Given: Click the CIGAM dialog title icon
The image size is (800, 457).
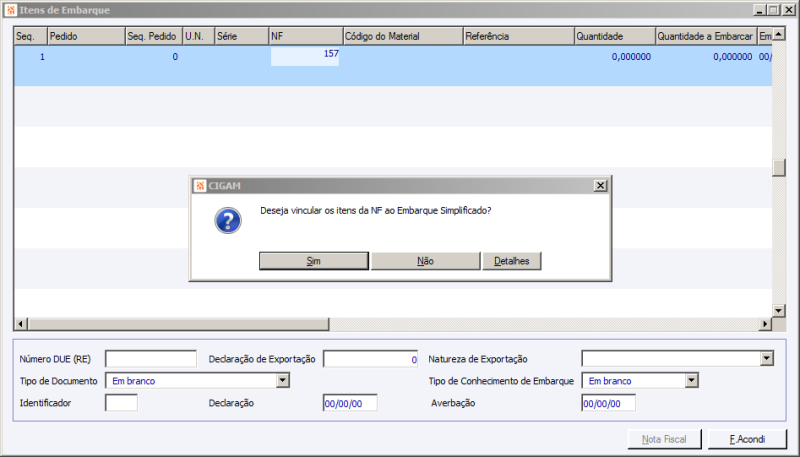Looking at the screenshot, I should coord(200,186).
